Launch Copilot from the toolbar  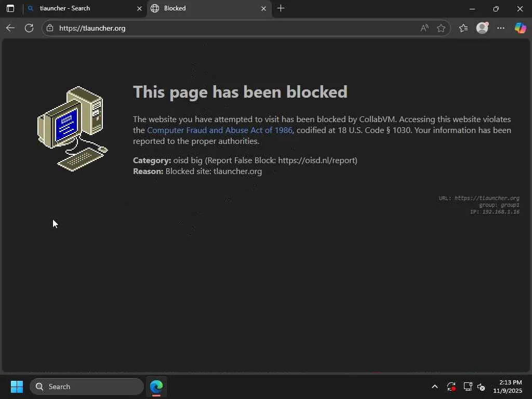coord(520,28)
